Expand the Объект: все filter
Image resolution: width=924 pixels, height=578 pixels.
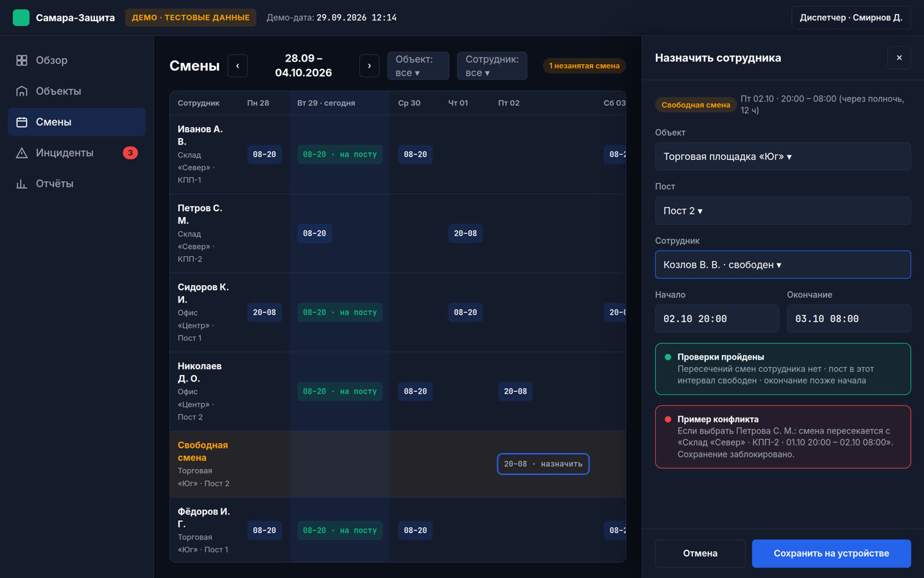point(418,66)
